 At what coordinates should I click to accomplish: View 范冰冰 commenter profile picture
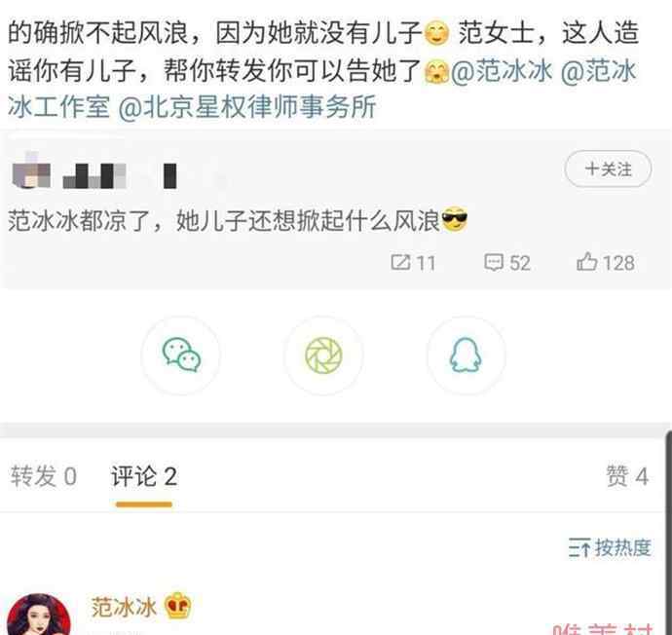point(39,615)
